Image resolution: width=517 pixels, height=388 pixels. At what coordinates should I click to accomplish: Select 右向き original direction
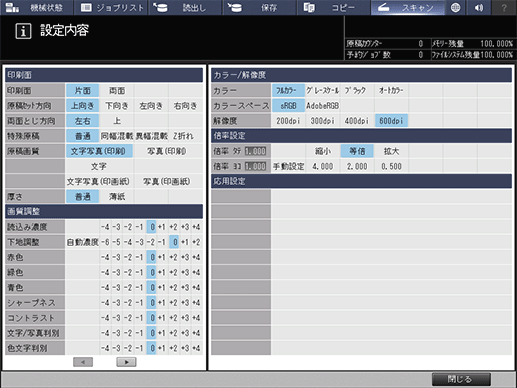click(185, 106)
